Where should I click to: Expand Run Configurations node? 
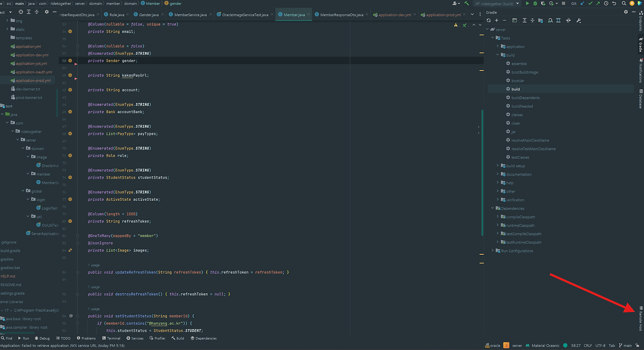tap(493, 251)
